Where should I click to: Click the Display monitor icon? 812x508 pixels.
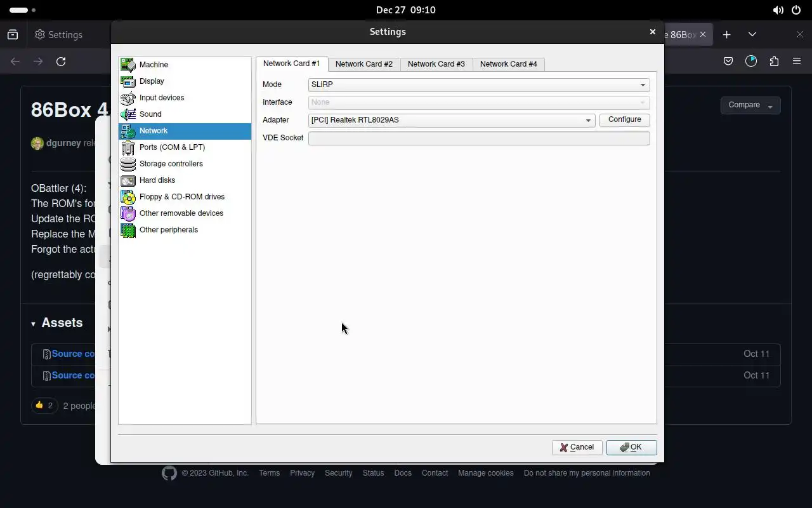[128, 81]
